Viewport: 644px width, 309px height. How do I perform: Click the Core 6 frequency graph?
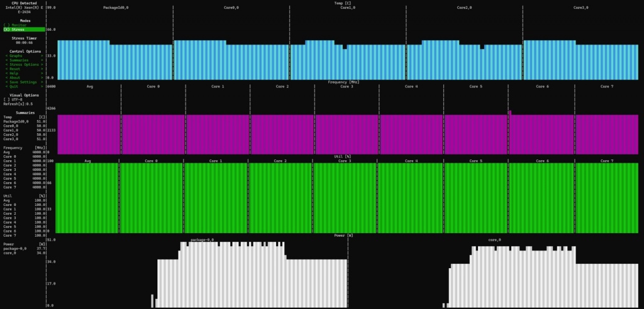tap(541, 134)
